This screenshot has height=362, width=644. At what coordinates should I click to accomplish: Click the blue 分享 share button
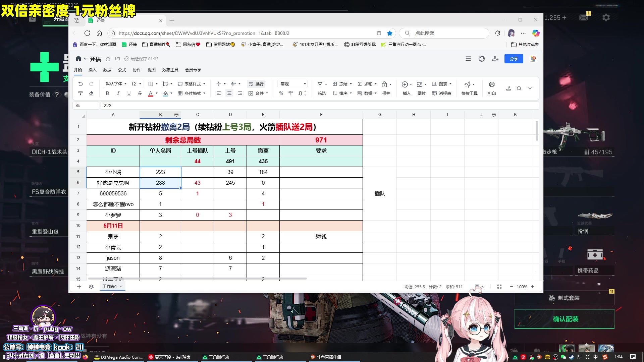point(514,59)
